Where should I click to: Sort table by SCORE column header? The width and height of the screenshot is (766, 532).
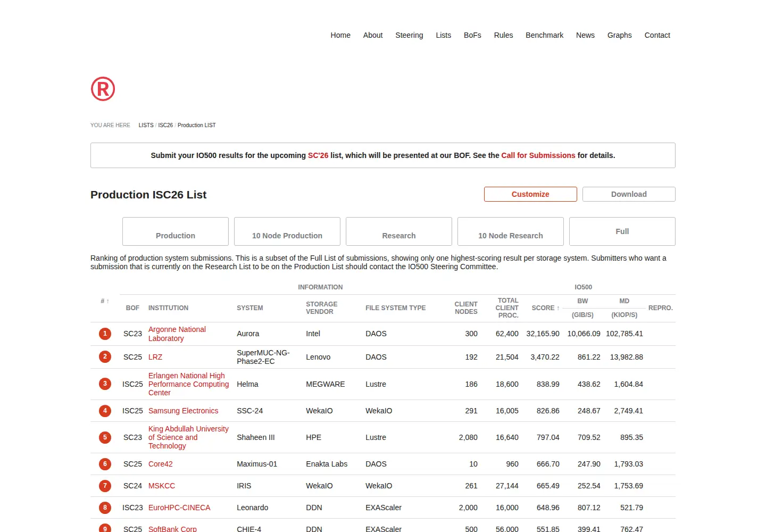(x=545, y=308)
